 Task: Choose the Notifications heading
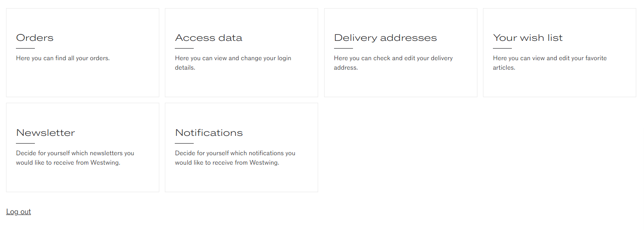(x=209, y=133)
